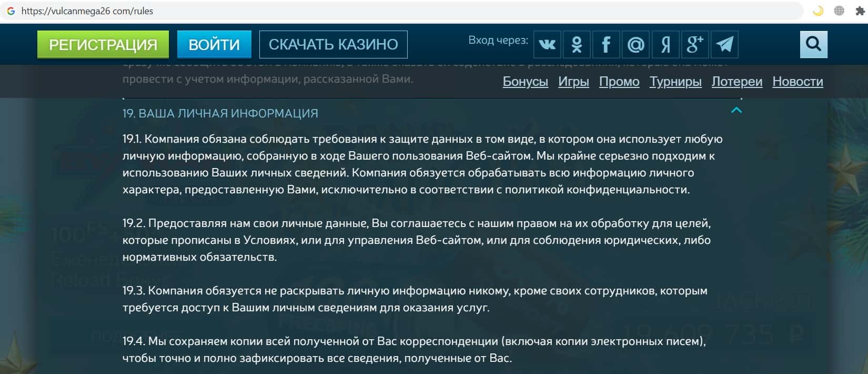Image resolution: width=868 pixels, height=374 pixels.
Task: Open the Турниры menu link
Action: (675, 82)
